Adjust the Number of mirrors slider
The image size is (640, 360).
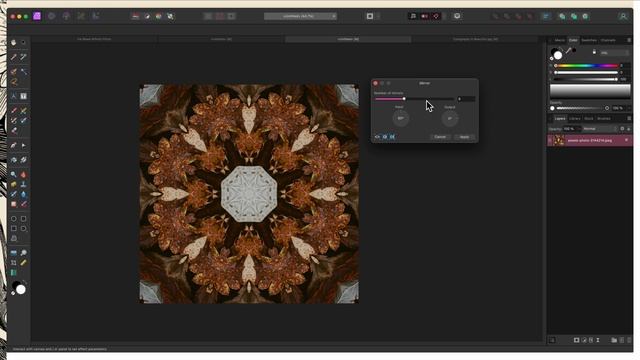[414, 99]
